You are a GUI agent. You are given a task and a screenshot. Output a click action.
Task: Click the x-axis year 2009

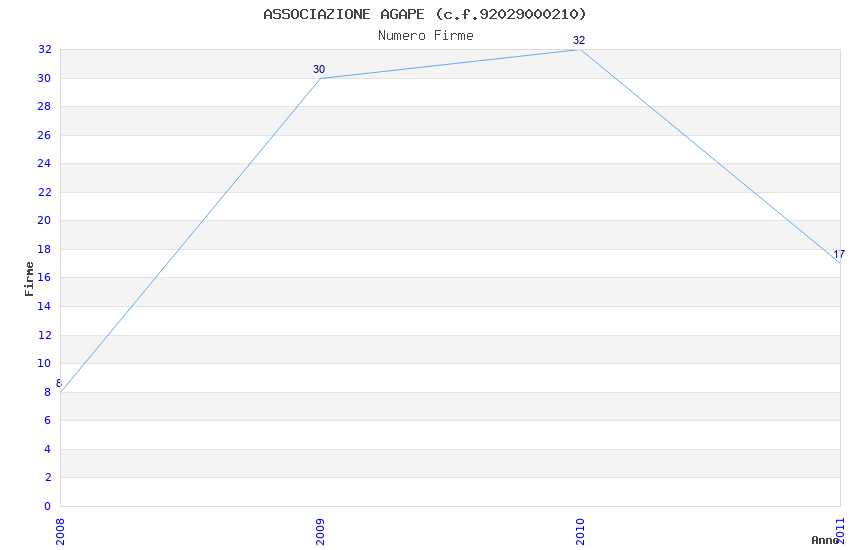(320, 532)
